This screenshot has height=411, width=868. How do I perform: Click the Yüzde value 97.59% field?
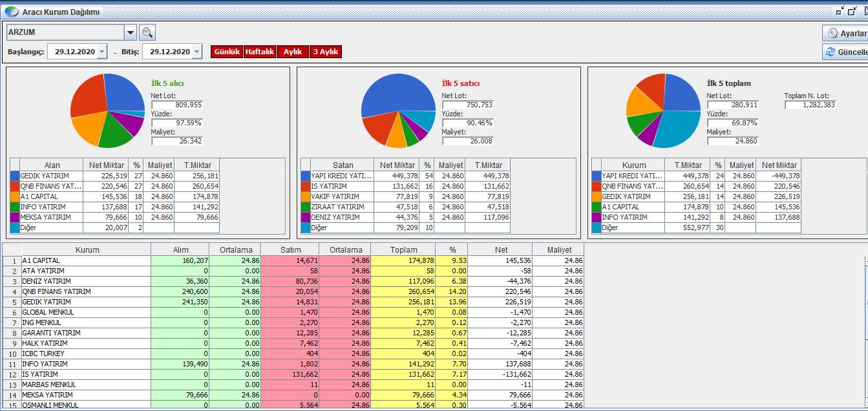coord(177,123)
